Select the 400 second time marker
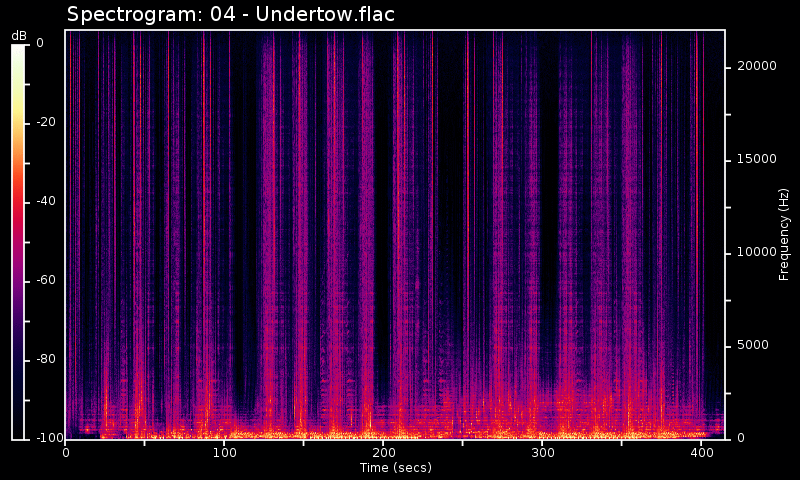This screenshot has height=480, width=800. (x=702, y=453)
